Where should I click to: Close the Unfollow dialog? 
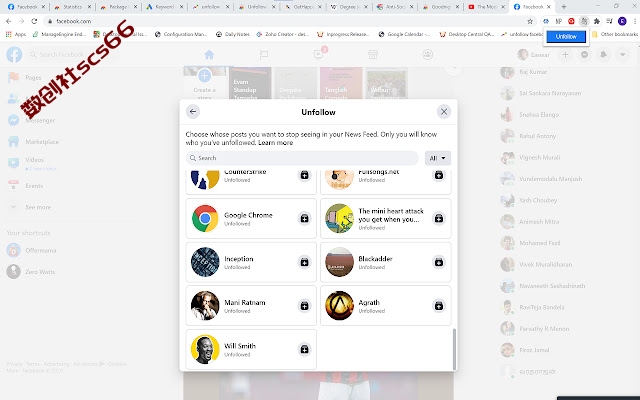tap(444, 111)
